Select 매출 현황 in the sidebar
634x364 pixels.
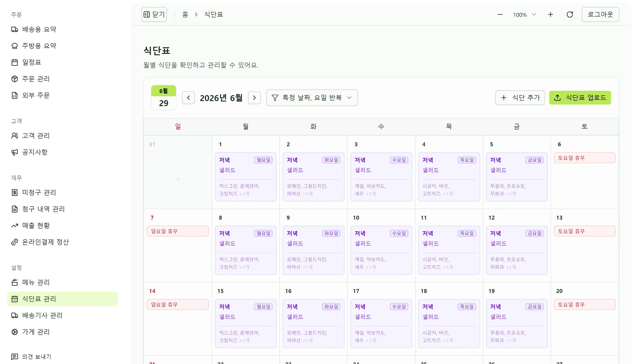pyautogui.click(x=63, y=226)
